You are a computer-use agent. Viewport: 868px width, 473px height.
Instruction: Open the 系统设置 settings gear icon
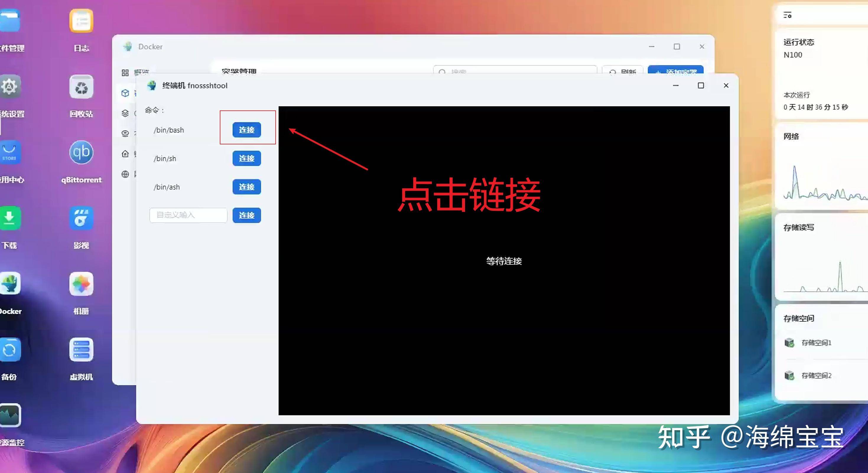pyautogui.click(x=10, y=87)
